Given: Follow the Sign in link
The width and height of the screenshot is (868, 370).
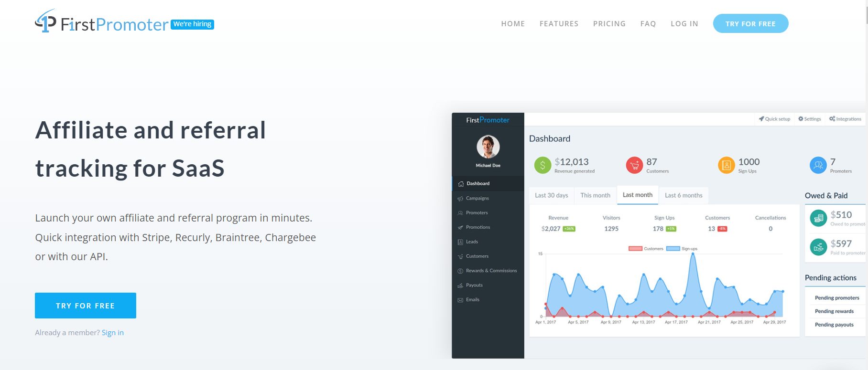Looking at the screenshot, I should coord(113,333).
